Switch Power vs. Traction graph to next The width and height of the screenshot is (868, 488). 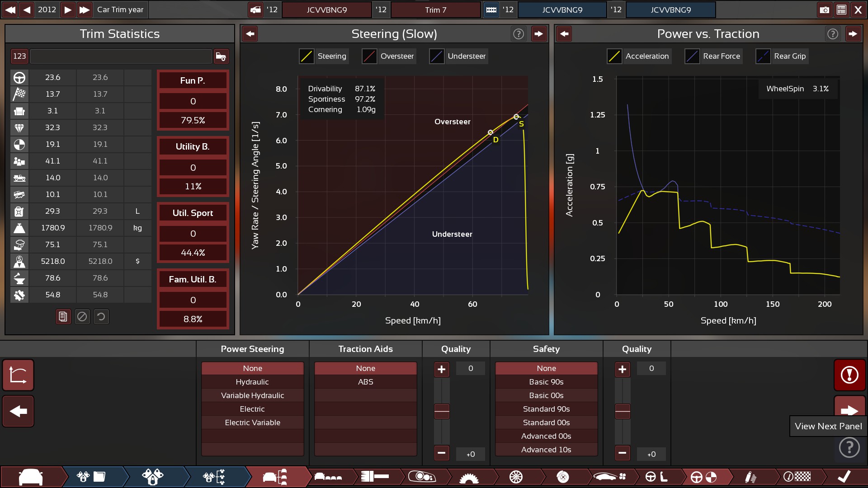pyautogui.click(x=853, y=34)
